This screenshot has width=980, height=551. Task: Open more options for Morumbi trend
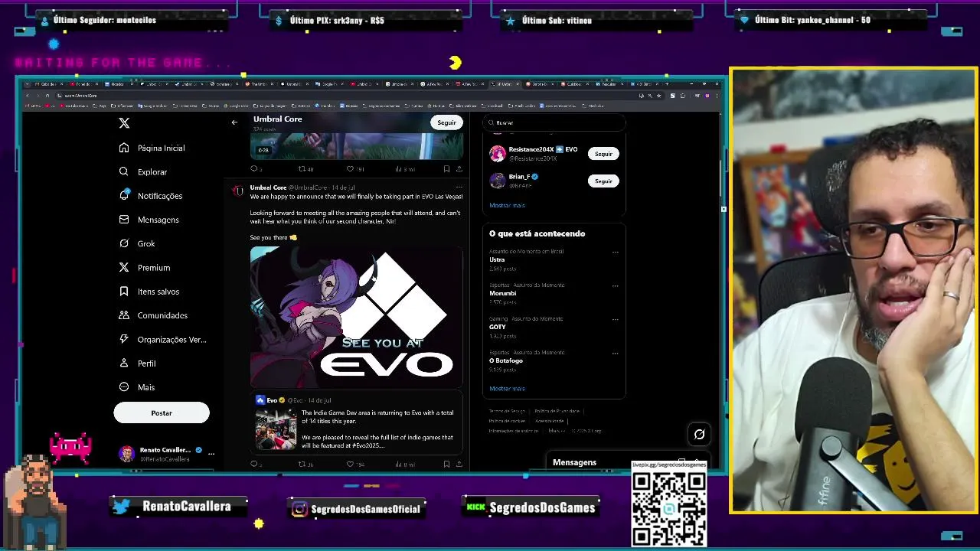(x=615, y=285)
